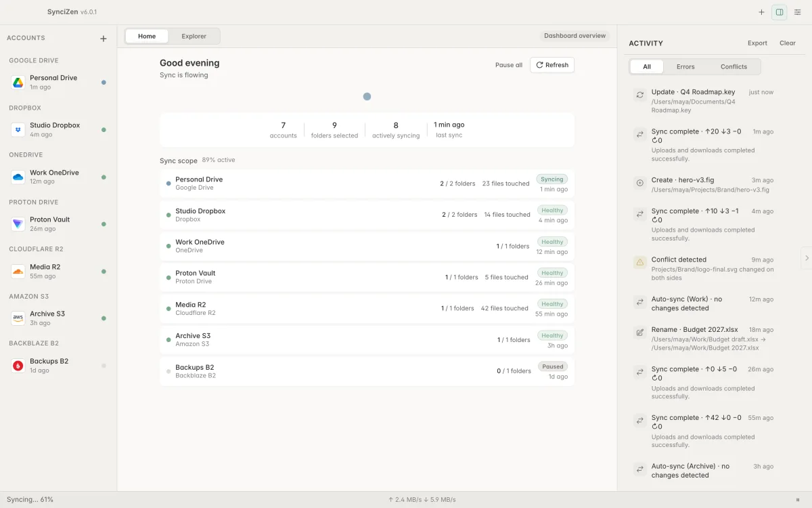Filter activity by Errors
Image resolution: width=812 pixels, height=508 pixels.
[x=685, y=66]
